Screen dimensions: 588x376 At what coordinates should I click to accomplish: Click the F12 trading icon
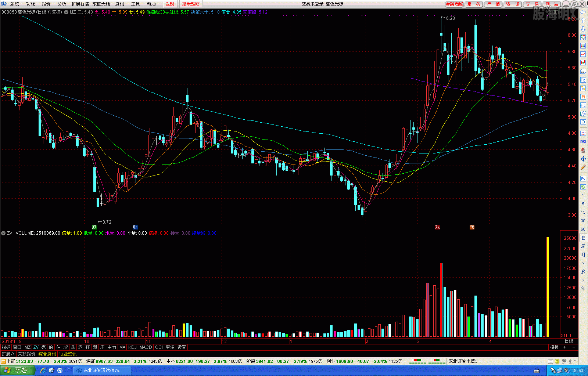tap(583, 105)
